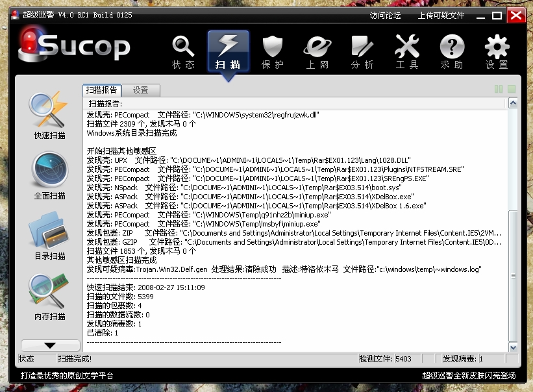The width and height of the screenshot is (533, 392).
Task: Click the 扫描文件 2309 个 line
Action: click(142, 124)
